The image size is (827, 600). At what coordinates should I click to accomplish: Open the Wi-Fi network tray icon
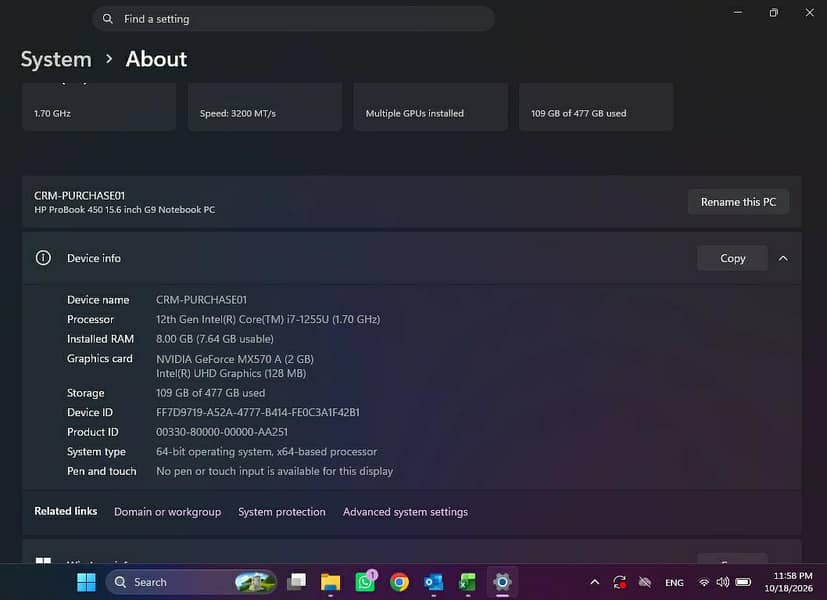[704, 582]
